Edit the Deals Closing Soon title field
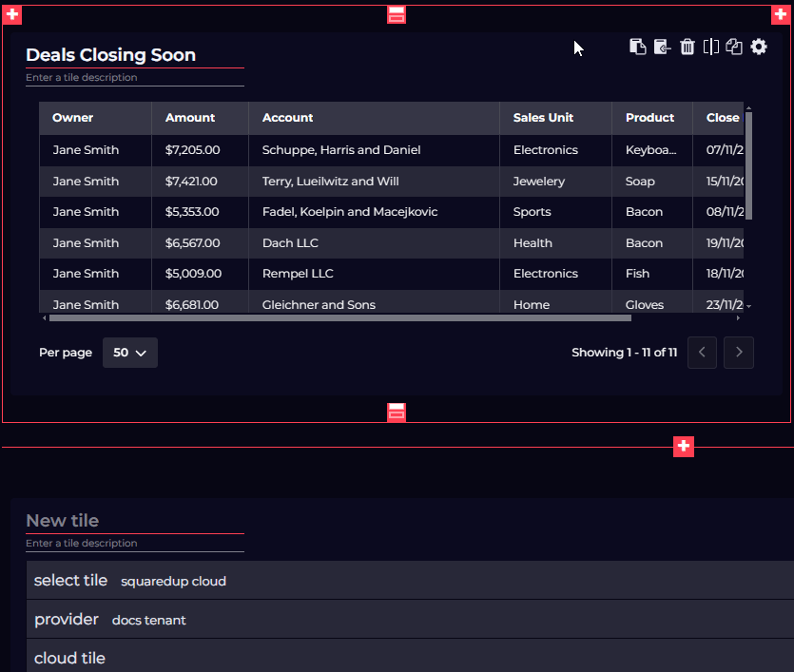This screenshot has height=672, width=794. click(x=135, y=55)
